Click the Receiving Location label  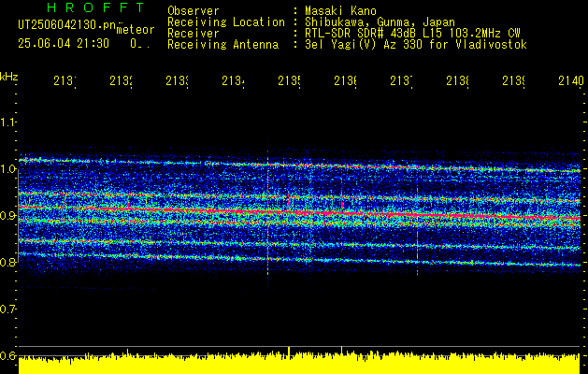[x=226, y=22]
